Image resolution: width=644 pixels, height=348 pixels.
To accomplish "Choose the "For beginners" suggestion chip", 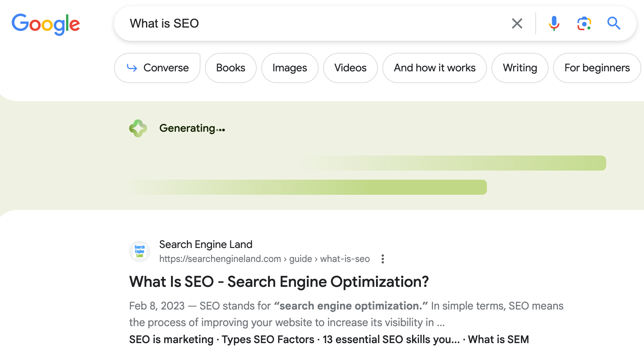I will (597, 68).
